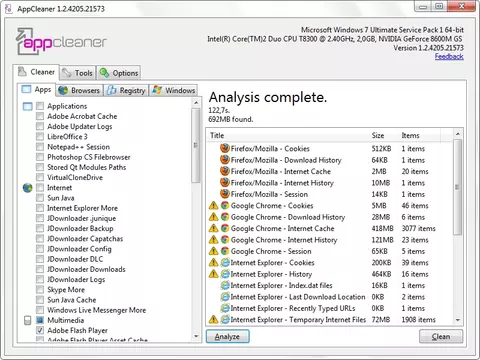Uncheck the Adobe Flash Player checkbox
The width and height of the screenshot is (480, 360).
coord(40,330)
